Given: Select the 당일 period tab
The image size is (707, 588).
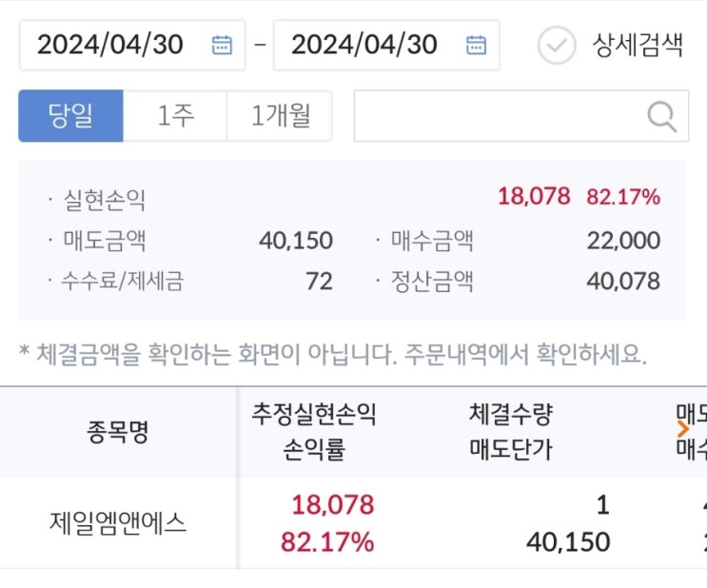Looking at the screenshot, I should click(x=71, y=116).
